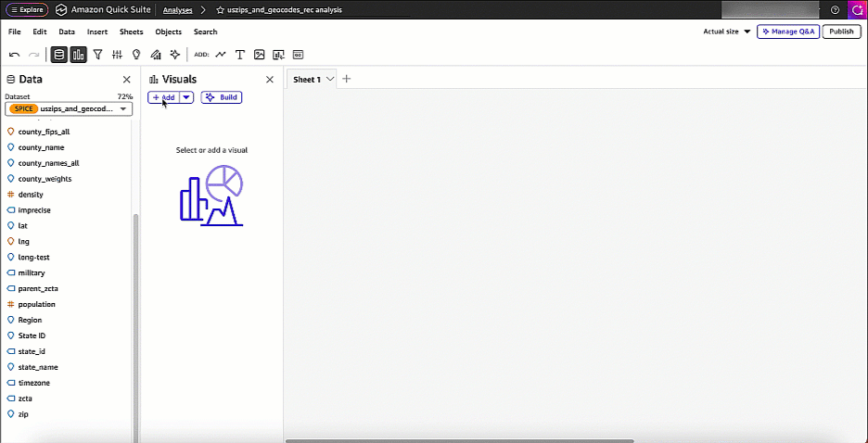
Task: Open the Filter pane icon
Action: (97, 55)
